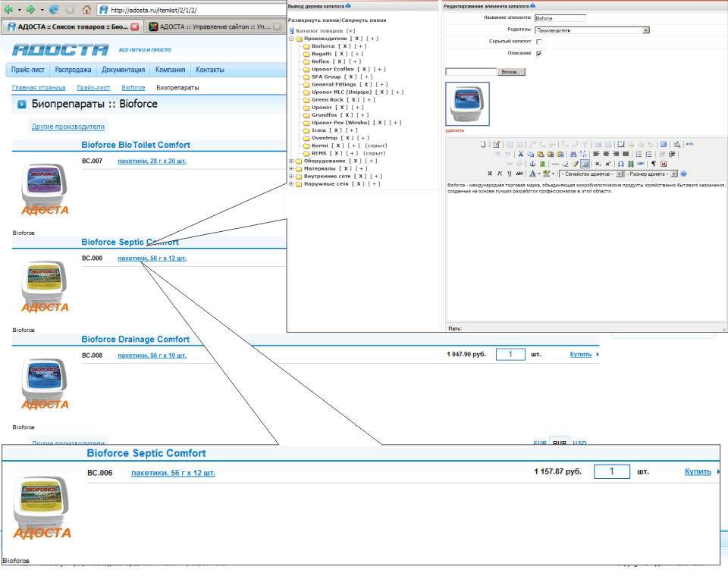728x582 pixels.
Task: Click the new document icon in editor
Action: click(483, 144)
